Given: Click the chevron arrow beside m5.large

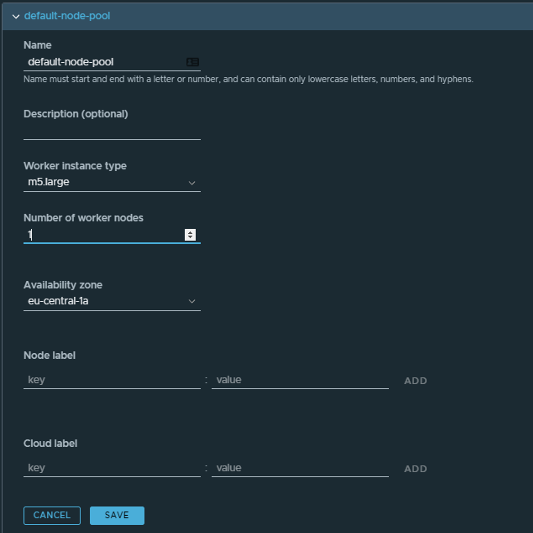Looking at the screenshot, I should coord(192,183).
